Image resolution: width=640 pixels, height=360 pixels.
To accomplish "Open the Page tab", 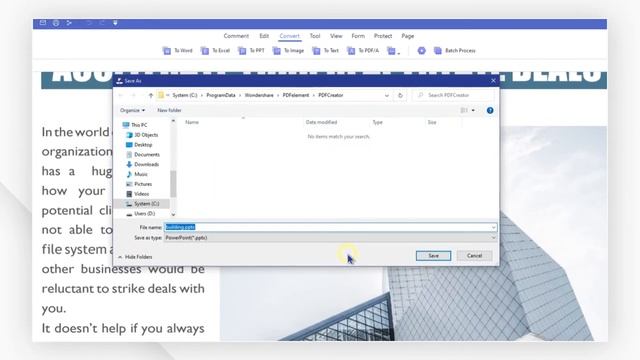I will click(x=407, y=36).
